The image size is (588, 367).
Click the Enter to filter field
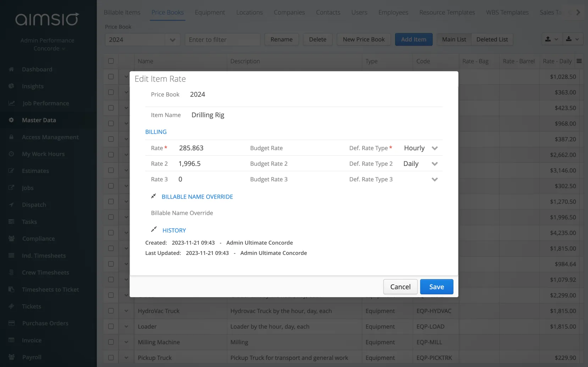tap(222, 40)
